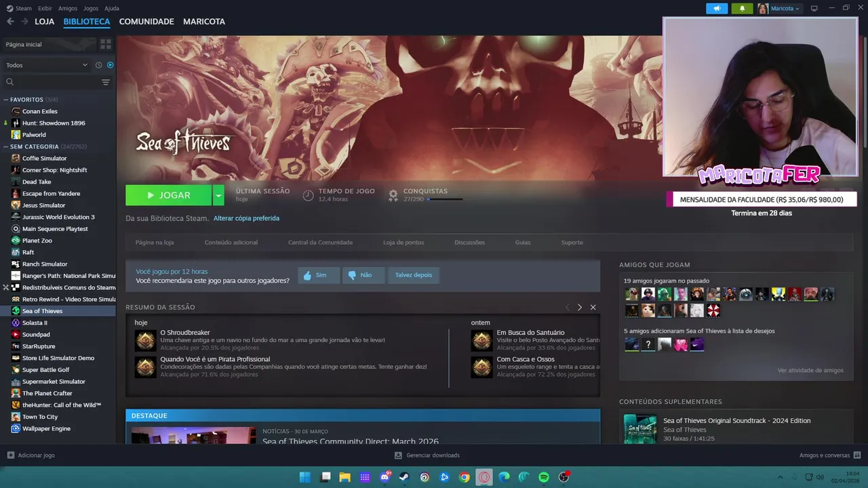Go forward with the right arrow
868x488 pixels.
coord(24,22)
